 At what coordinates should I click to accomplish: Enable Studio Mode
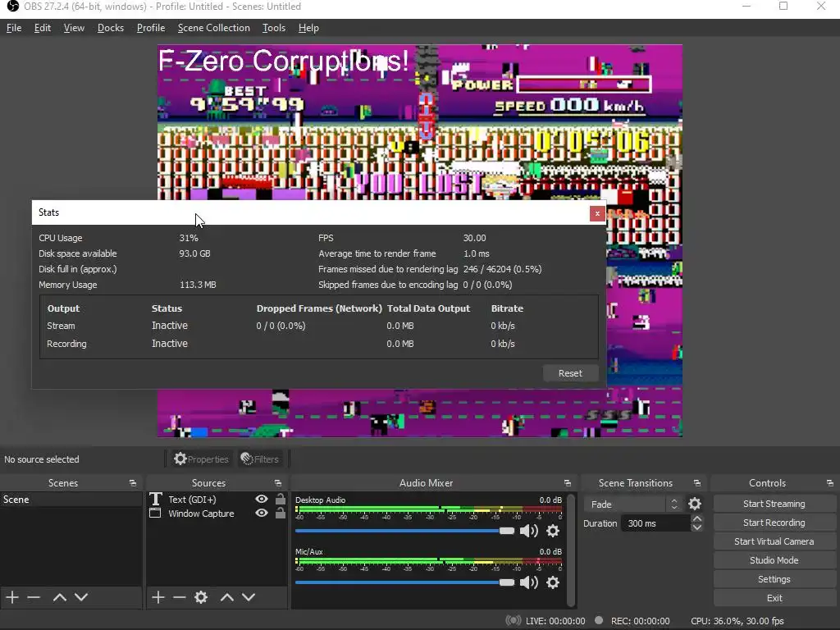(774, 559)
